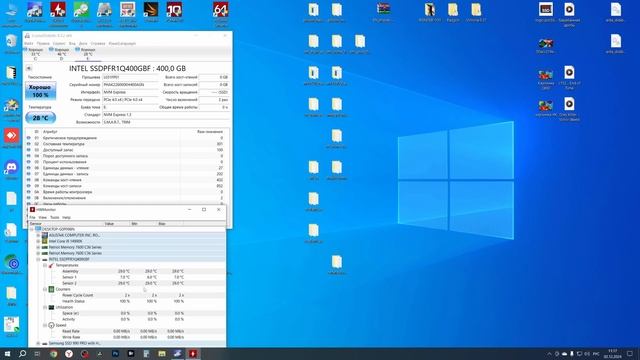Select the E: drive tab in CrystalDiskInfo
Viewport: 640px width, 360px height.
88,54
